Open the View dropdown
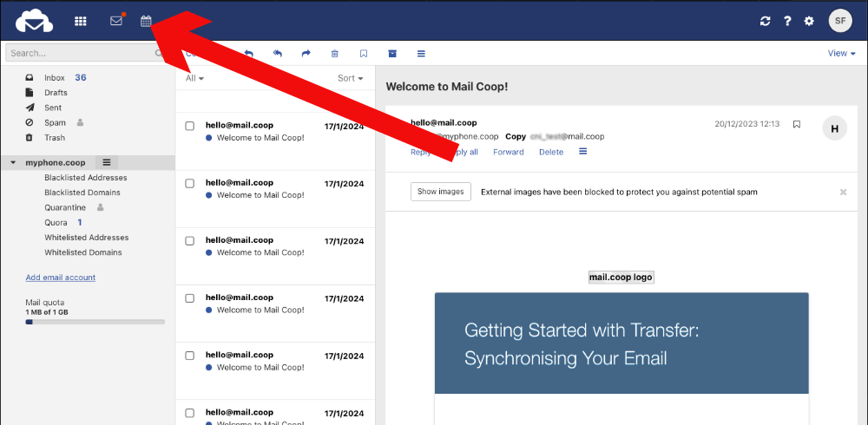868x425 pixels. (841, 54)
